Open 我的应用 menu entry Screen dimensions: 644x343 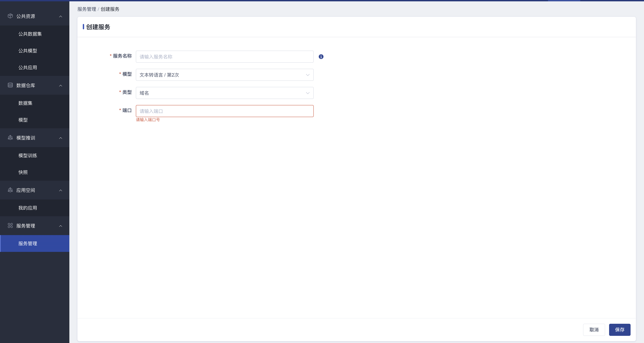pos(28,208)
